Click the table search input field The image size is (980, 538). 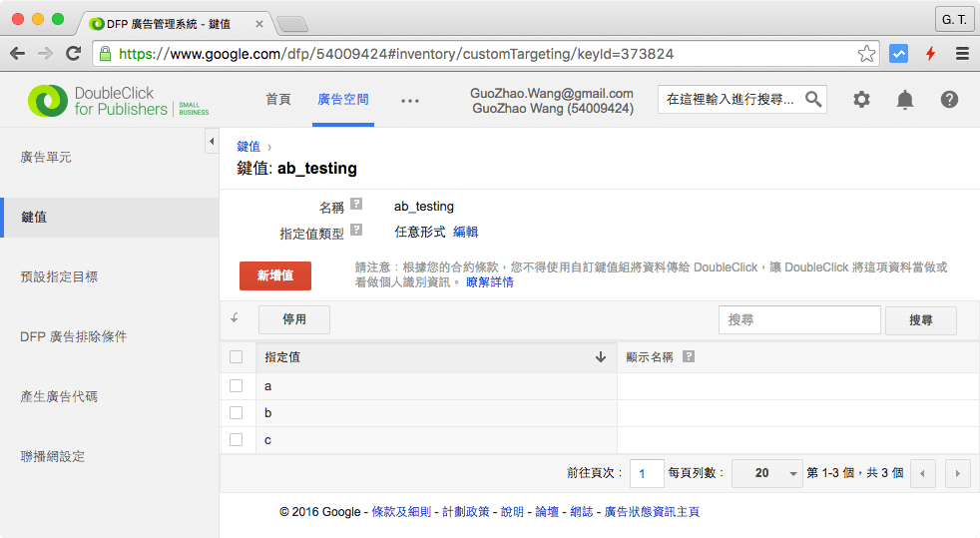pyautogui.click(x=798, y=319)
